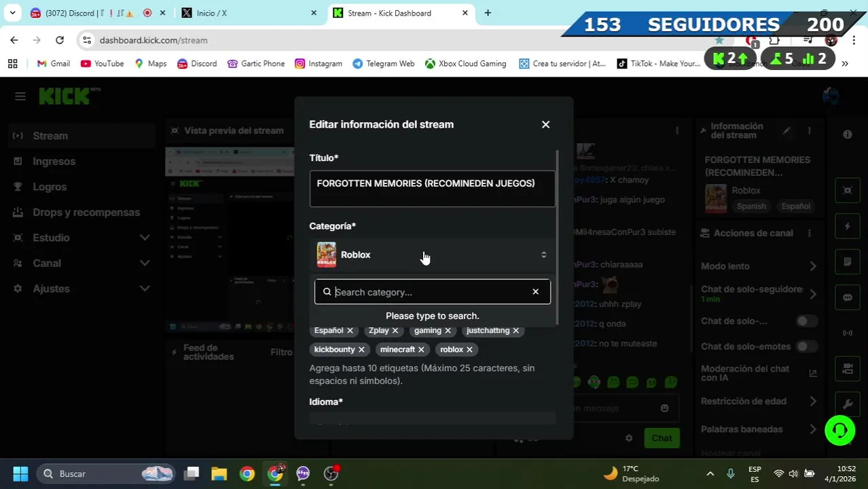Click the lightning bolt rail icon
Image resolution: width=868 pixels, height=489 pixels.
[x=848, y=226]
